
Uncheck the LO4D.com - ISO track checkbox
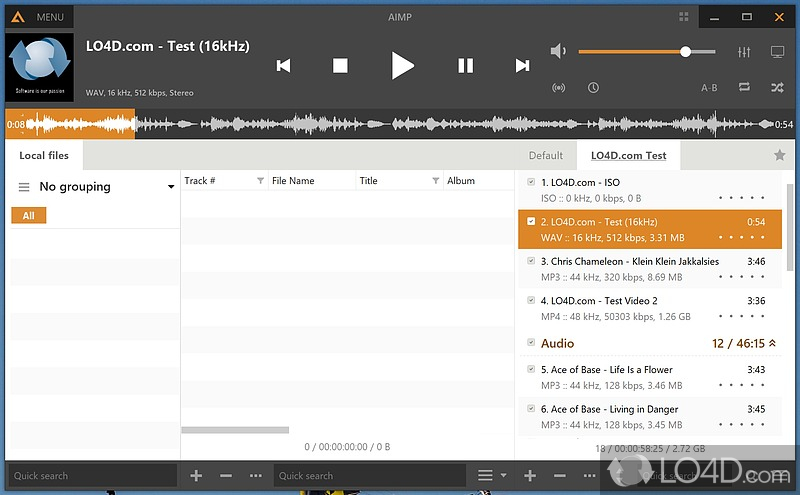click(x=531, y=182)
